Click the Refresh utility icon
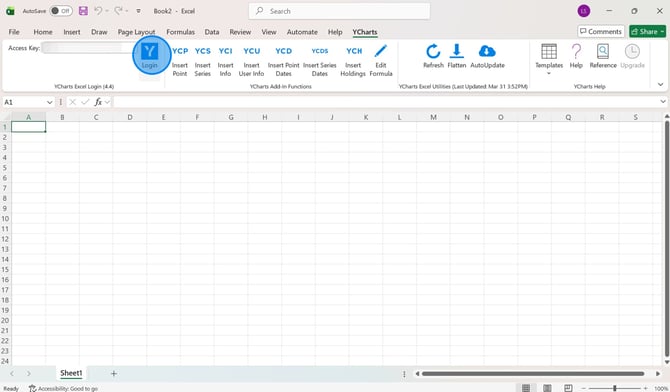Screen dimensions: 670x392 pos(433,51)
